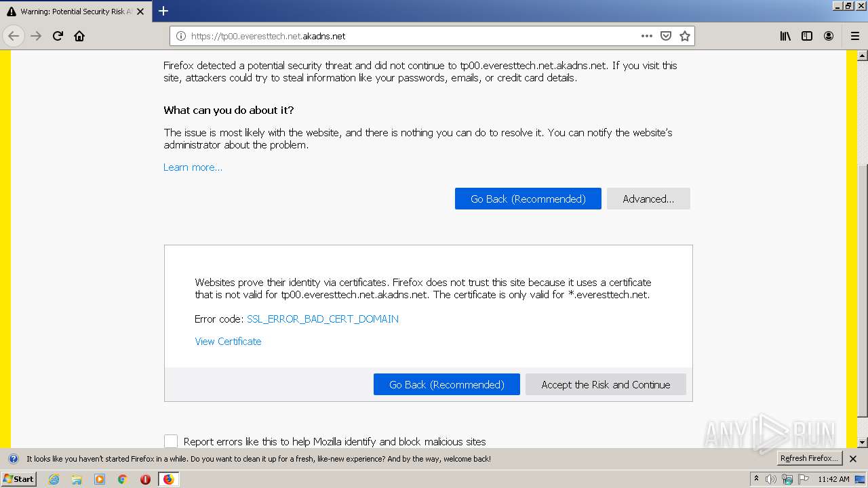
Task: Go back with the Back arrow button
Action: [14, 36]
